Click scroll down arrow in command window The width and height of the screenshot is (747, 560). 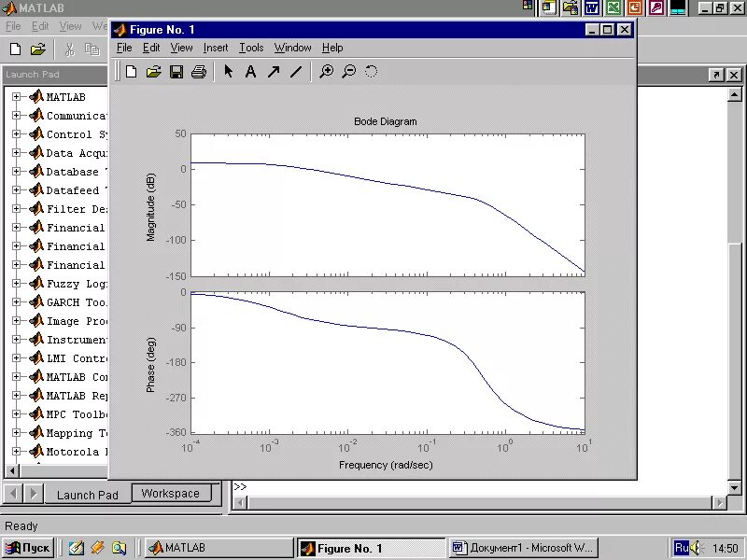coord(734,487)
